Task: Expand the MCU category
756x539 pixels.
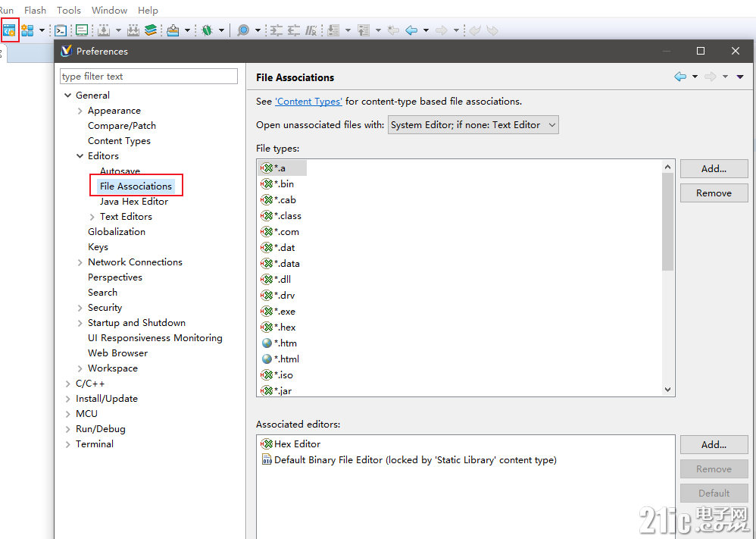Action: tap(68, 414)
